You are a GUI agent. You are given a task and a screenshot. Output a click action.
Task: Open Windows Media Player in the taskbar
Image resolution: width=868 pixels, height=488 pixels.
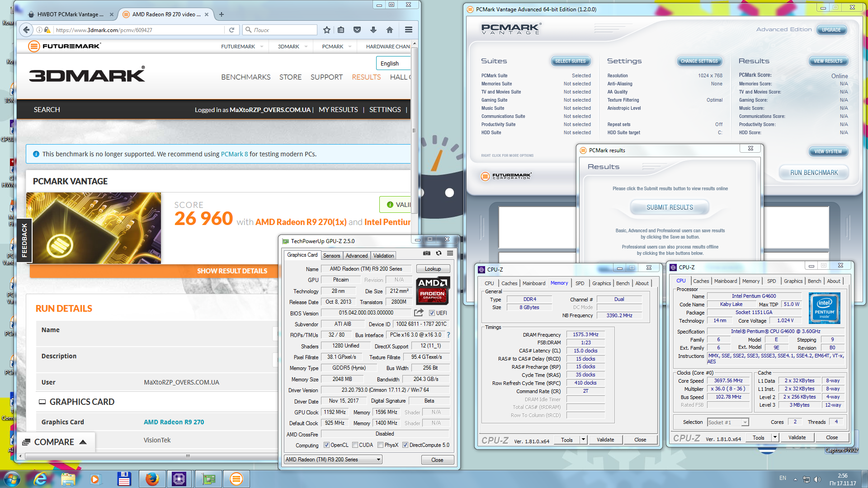pos(95,479)
